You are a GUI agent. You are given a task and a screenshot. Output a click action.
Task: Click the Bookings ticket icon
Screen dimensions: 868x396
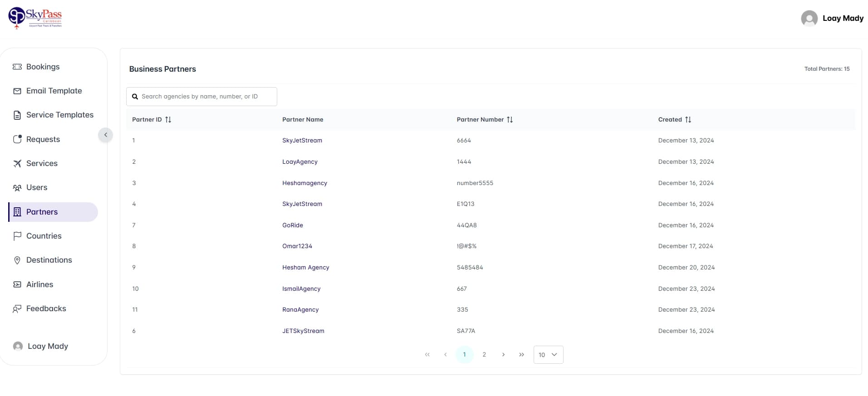click(17, 67)
